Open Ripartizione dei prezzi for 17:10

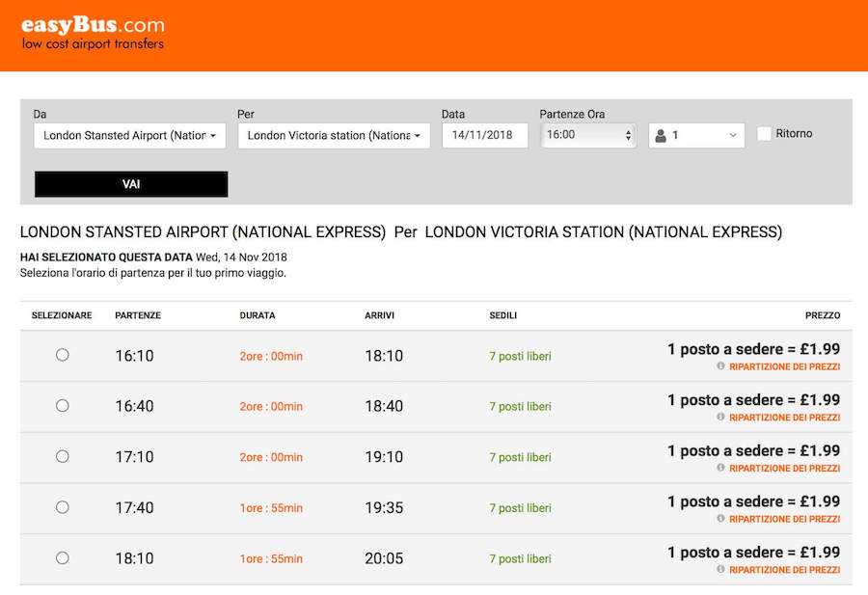click(784, 469)
